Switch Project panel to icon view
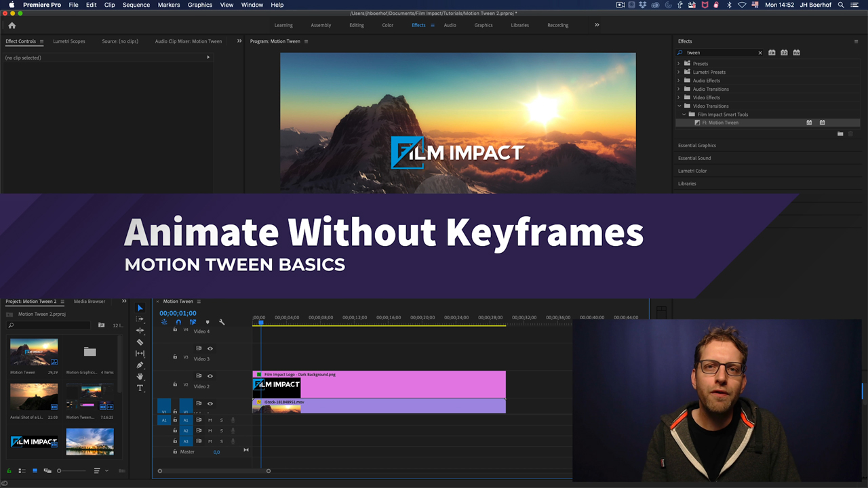868x488 pixels. 35,470
